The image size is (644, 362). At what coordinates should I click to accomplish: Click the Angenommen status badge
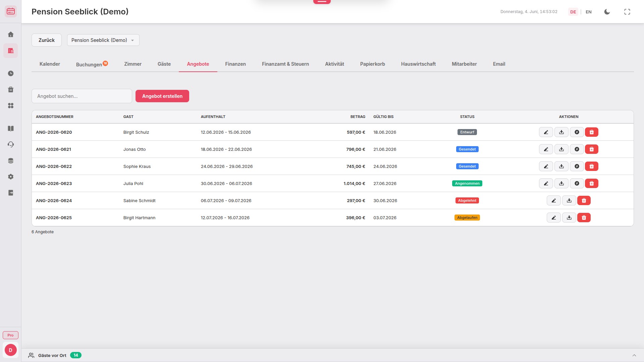click(467, 183)
